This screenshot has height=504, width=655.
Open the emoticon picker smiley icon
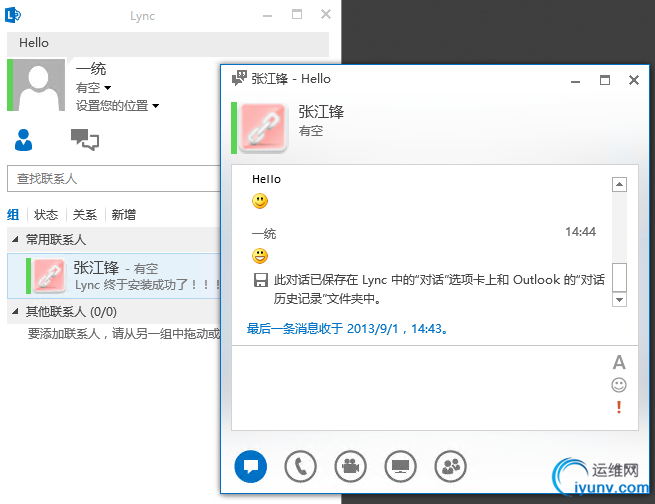coord(619,385)
